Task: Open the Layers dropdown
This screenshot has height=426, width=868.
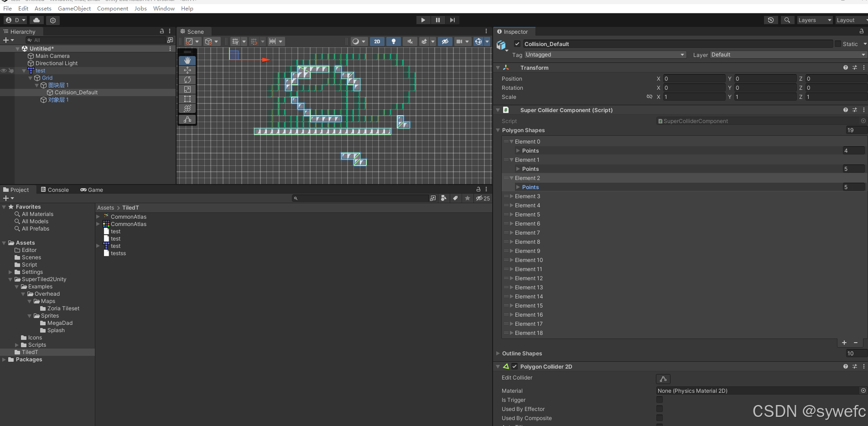Action: pyautogui.click(x=815, y=20)
